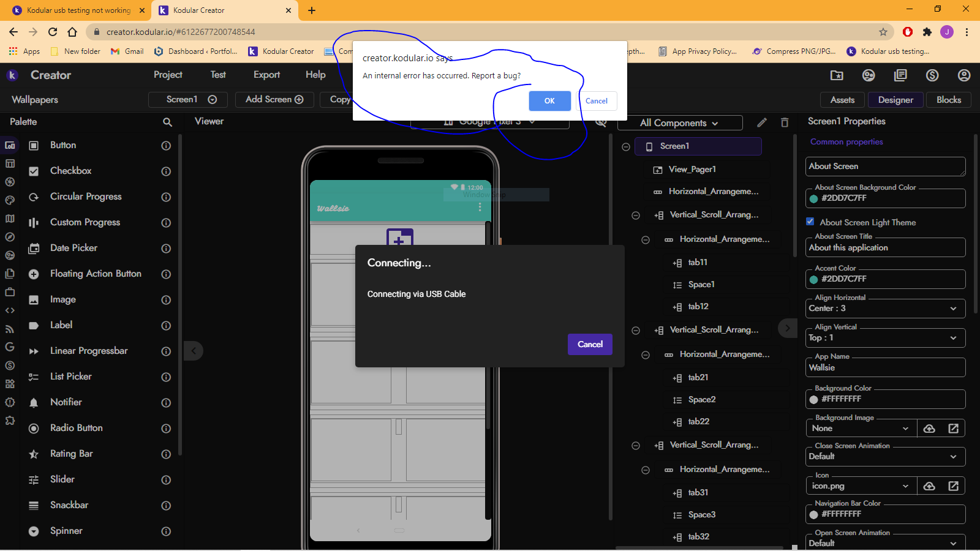
Task: Open Chrome extensions puzzle icon
Action: pyautogui.click(x=927, y=32)
